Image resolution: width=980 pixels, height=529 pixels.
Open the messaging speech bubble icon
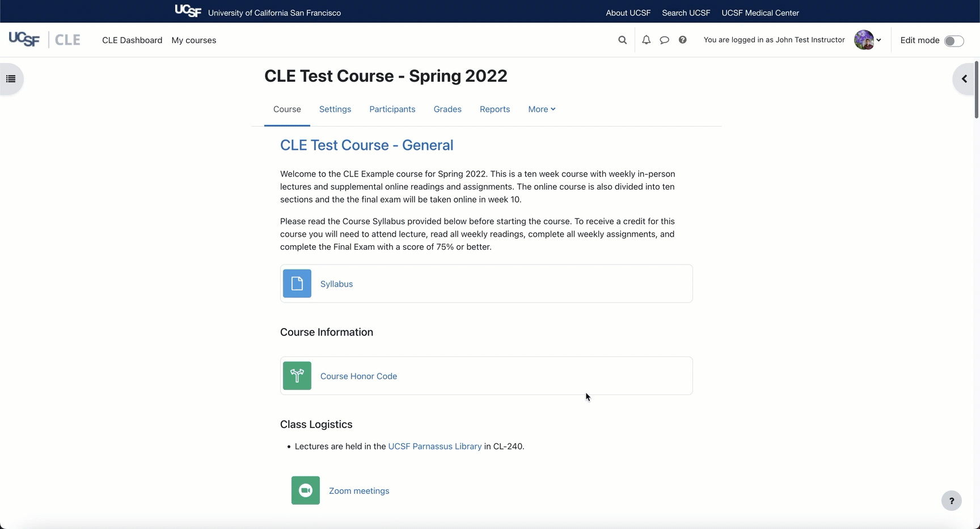(x=664, y=40)
